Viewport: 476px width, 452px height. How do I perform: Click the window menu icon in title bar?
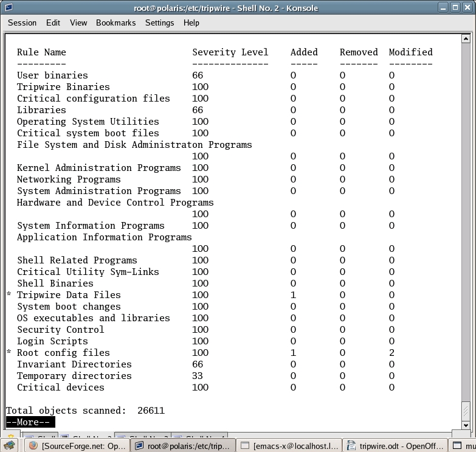(8, 7)
